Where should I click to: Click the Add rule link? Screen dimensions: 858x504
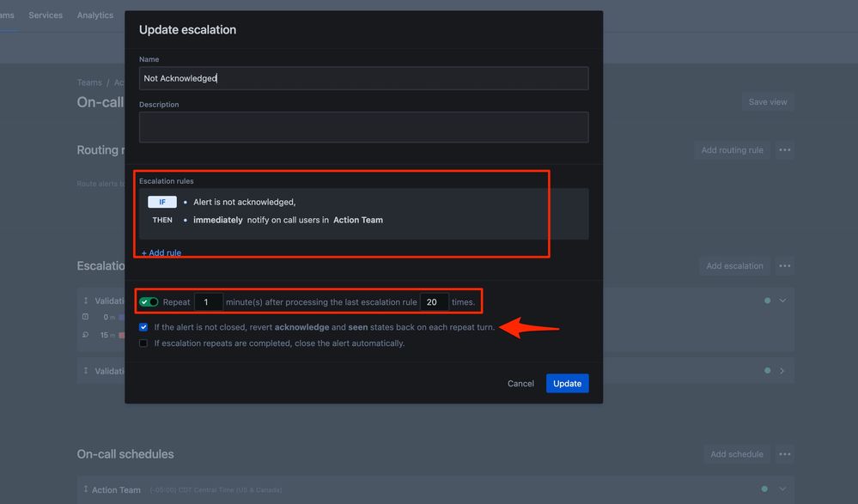click(x=161, y=252)
